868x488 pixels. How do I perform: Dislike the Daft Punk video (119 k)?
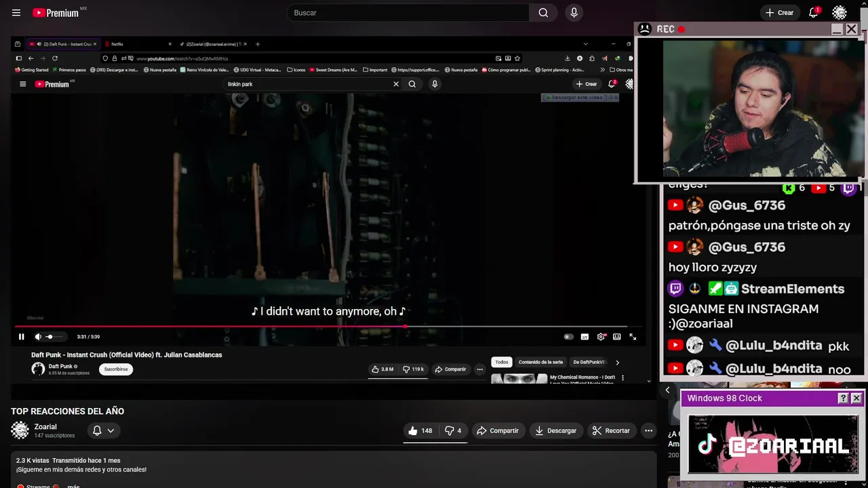(x=413, y=369)
